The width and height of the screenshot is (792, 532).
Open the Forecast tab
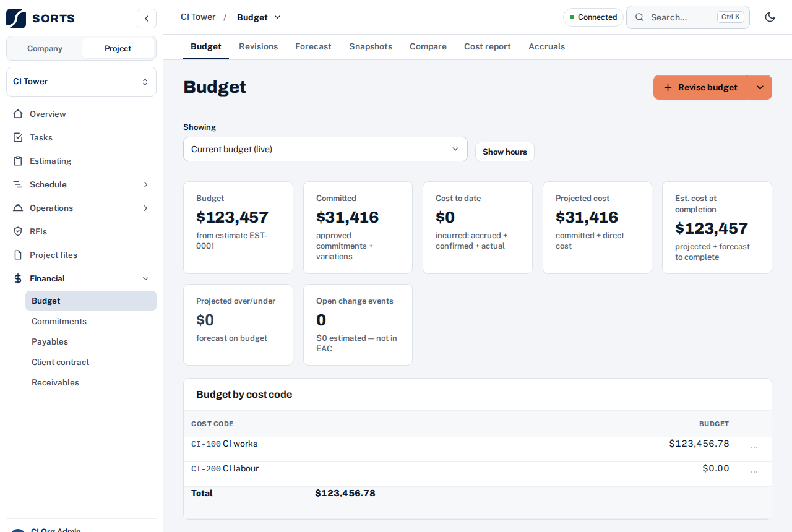[313, 46]
